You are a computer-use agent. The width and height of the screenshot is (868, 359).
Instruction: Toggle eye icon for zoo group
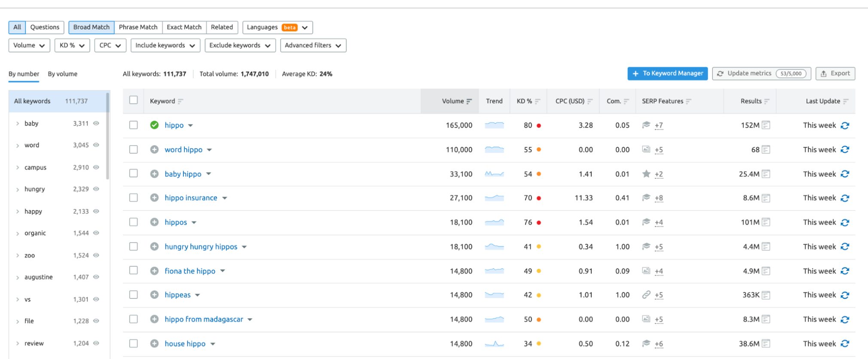[x=96, y=255]
